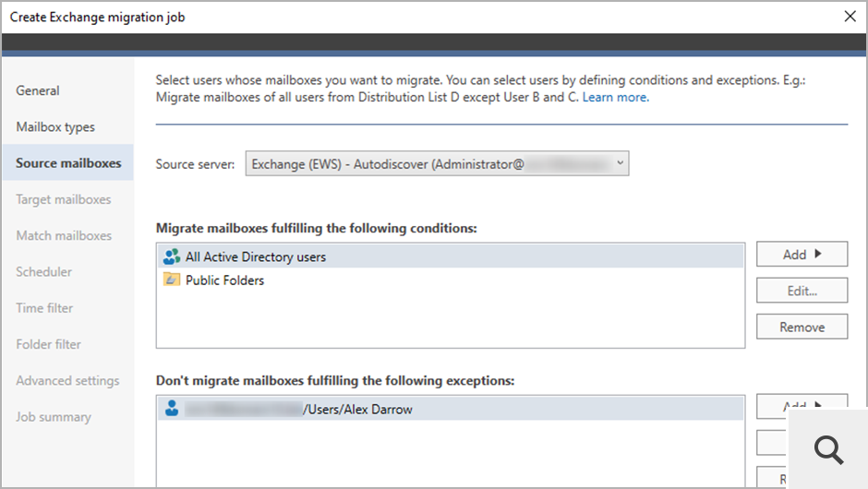
Task: Remove the selected migration condition
Action: coord(802,327)
